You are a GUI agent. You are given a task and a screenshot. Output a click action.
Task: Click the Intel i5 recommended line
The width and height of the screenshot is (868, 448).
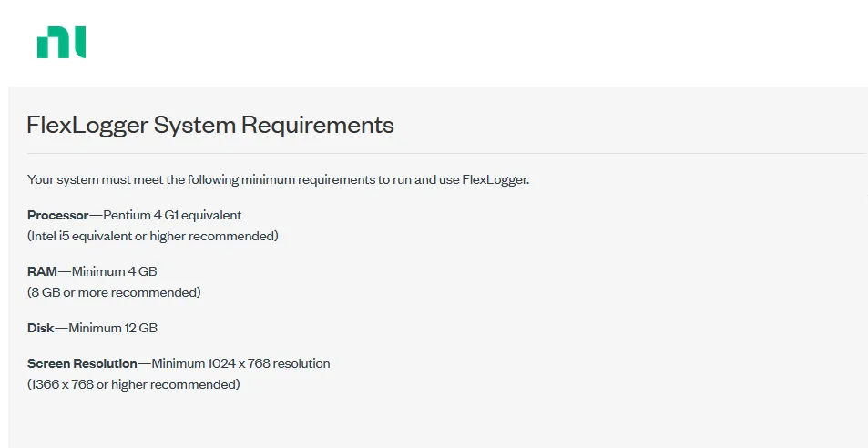153,236
